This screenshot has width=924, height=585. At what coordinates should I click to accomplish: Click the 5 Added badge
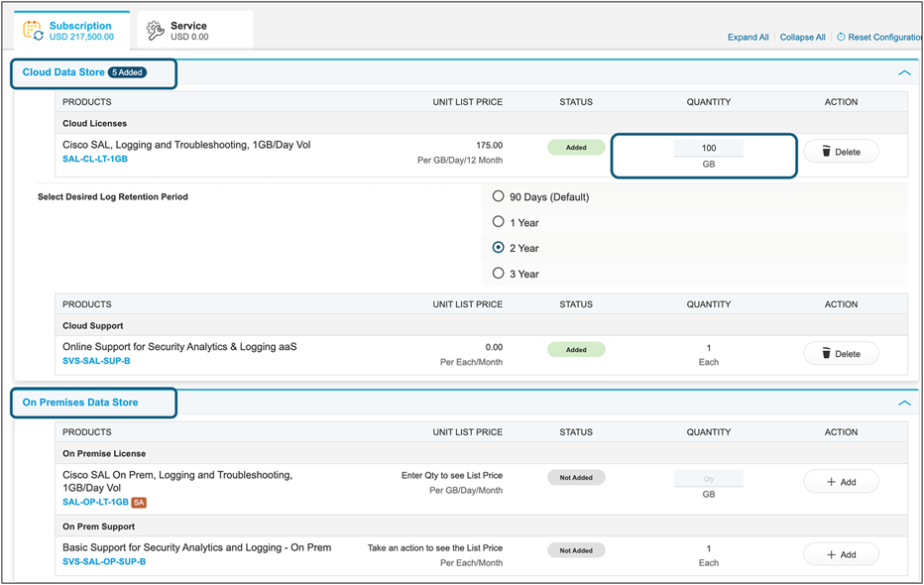click(127, 72)
